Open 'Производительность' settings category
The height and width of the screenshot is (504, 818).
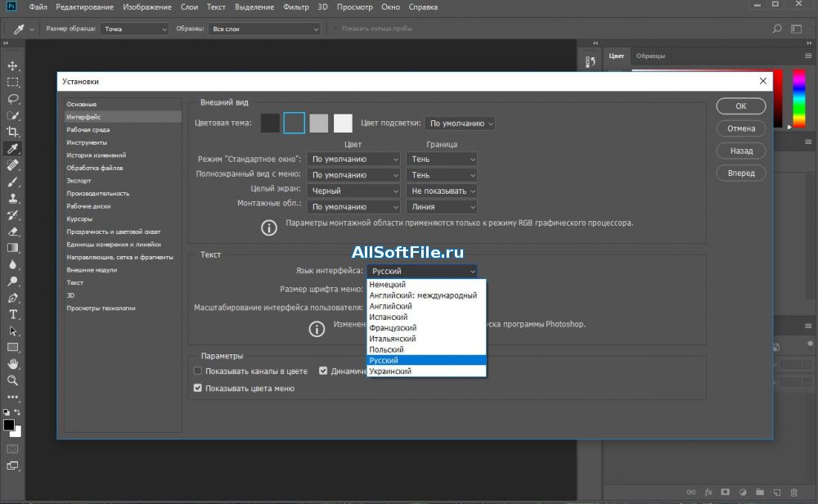98,193
